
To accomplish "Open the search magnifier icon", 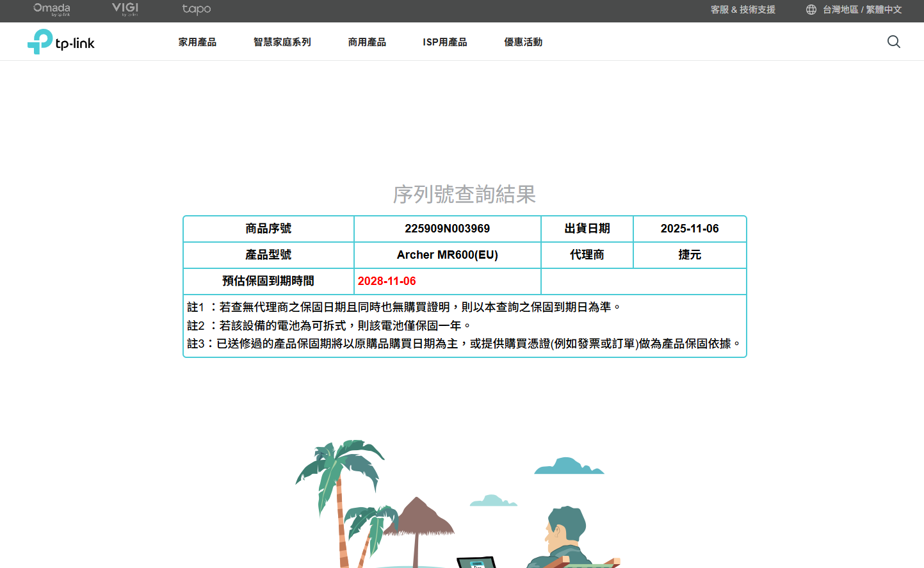I will coord(894,42).
